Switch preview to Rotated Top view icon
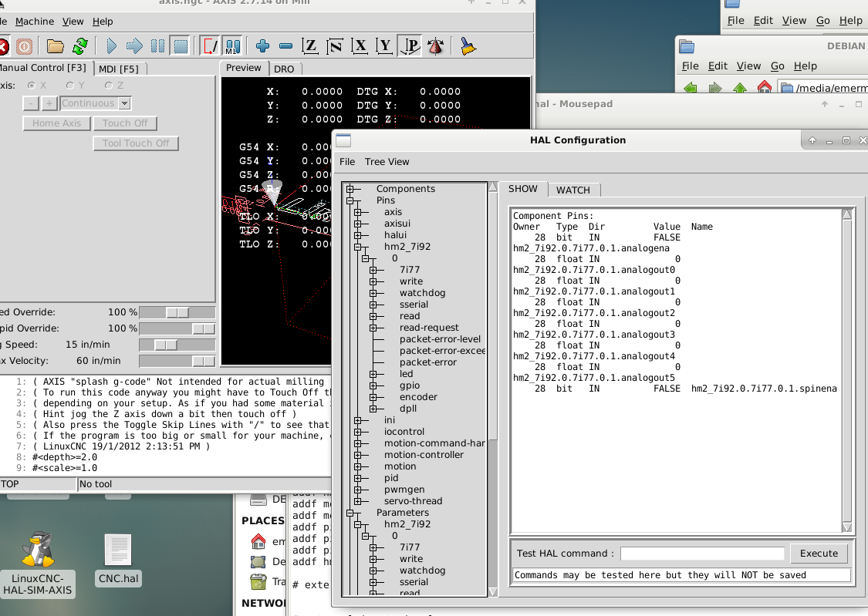Viewport: 868px width, 616px height. coord(335,46)
